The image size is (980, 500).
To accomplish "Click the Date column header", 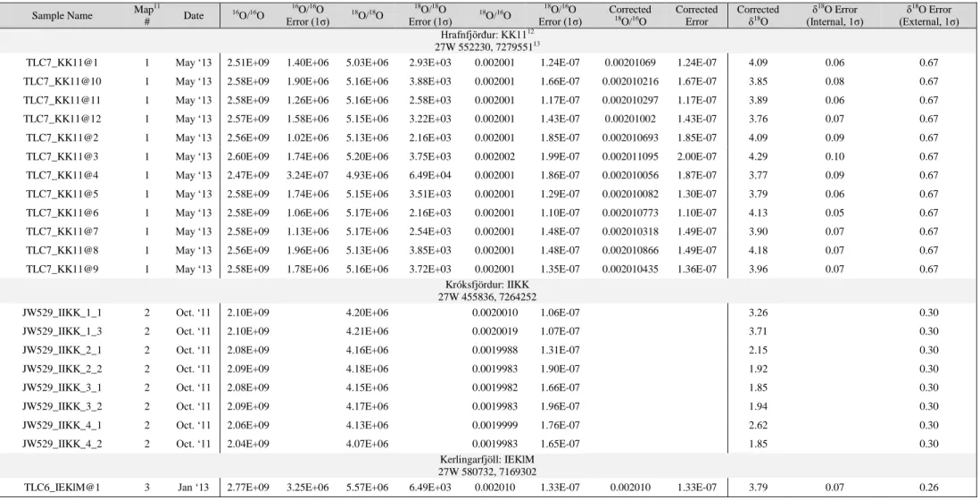I will (193, 16).
